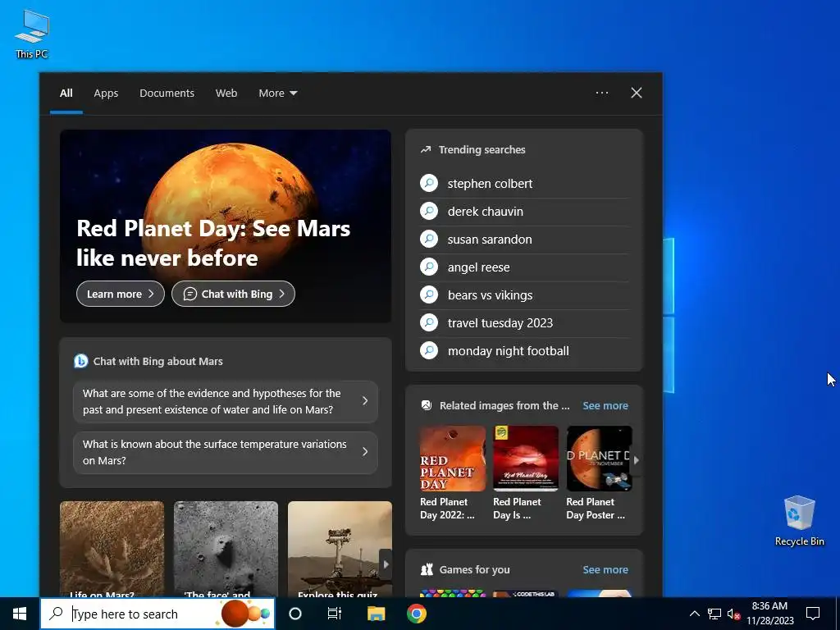840x630 pixels.
Task: Open the Windows Start menu
Action: [x=20, y=614]
